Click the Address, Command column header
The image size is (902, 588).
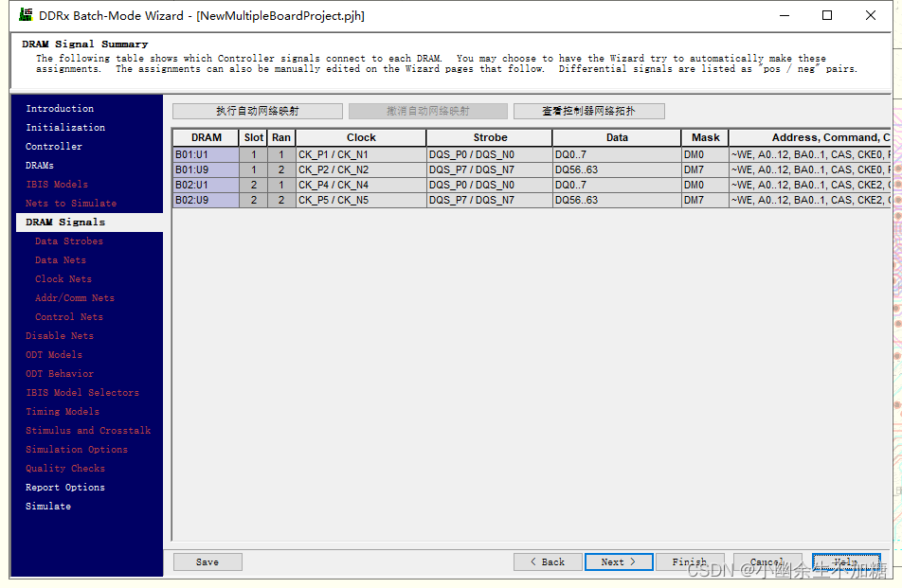[x=810, y=138]
